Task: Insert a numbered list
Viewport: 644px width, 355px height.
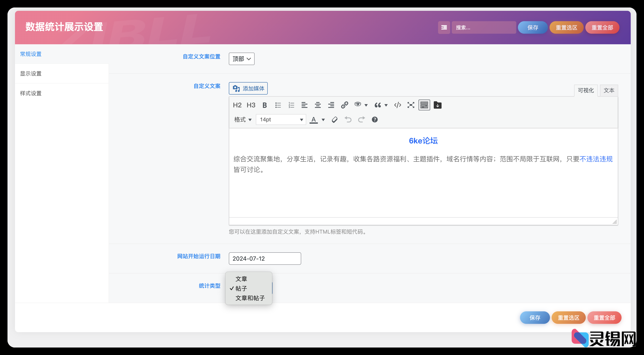Action: [291, 105]
